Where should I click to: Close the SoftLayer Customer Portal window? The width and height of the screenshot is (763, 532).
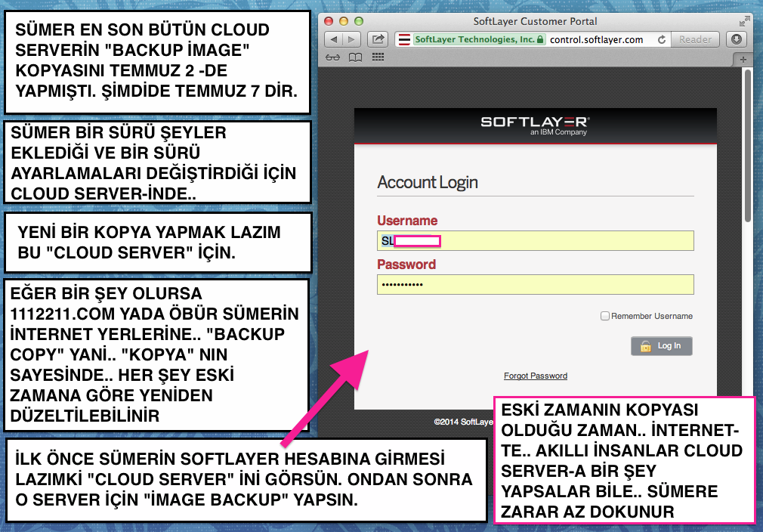pos(329,21)
